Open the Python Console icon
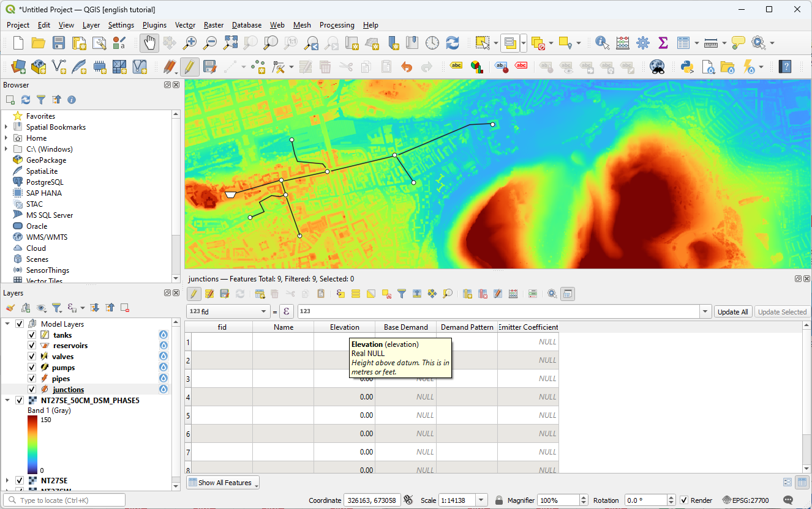The width and height of the screenshot is (812, 509). pyautogui.click(x=686, y=67)
